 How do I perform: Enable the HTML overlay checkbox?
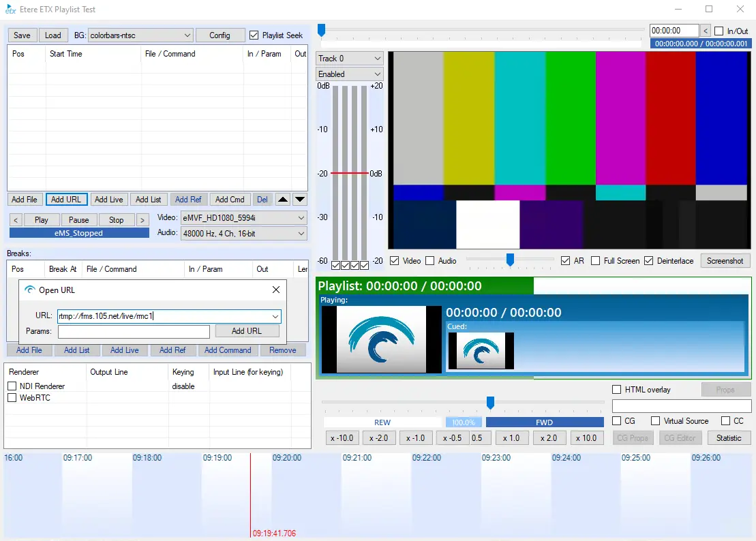coord(617,390)
